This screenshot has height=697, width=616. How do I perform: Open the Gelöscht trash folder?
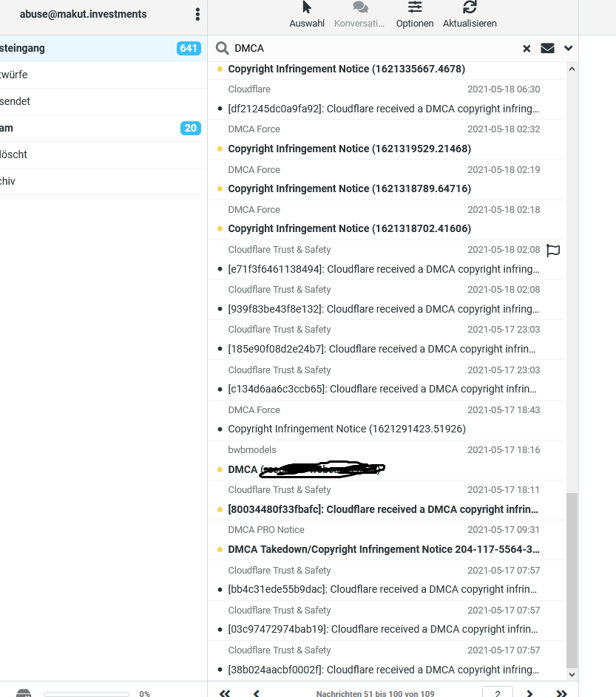[x=104, y=154]
